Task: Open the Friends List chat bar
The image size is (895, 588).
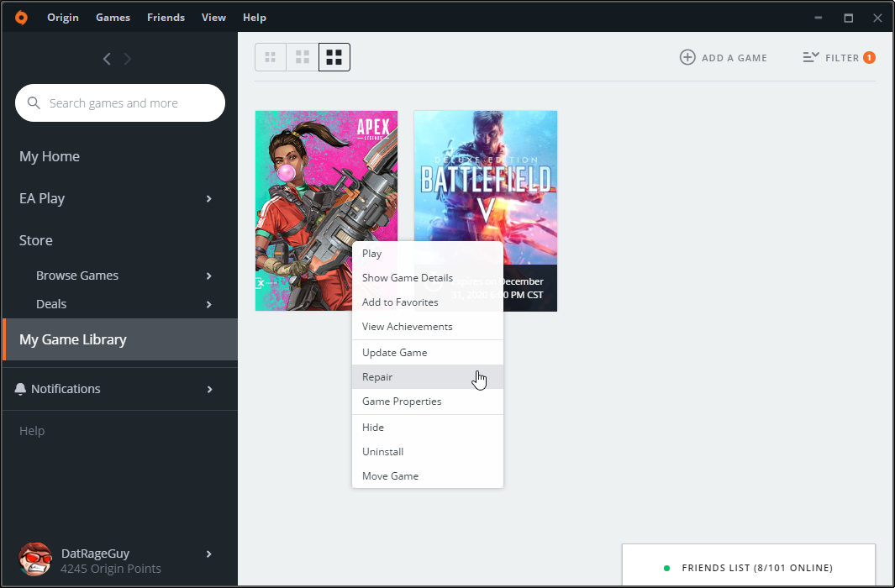Action: tap(748, 568)
